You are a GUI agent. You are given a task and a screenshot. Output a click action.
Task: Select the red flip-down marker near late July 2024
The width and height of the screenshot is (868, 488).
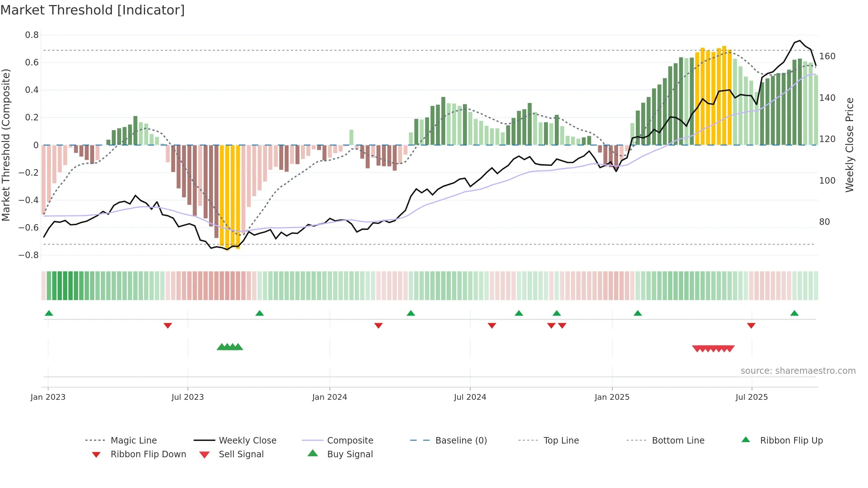492,326
